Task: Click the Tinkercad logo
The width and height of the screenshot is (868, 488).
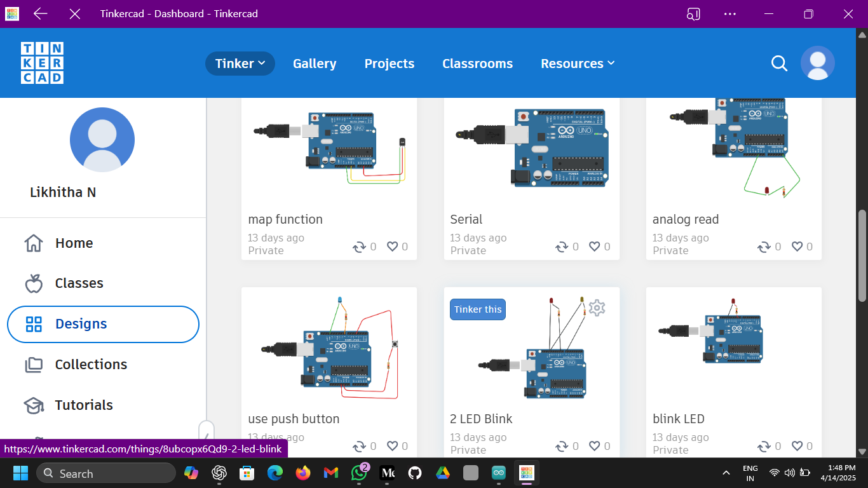Action: pyautogui.click(x=42, y=63)
